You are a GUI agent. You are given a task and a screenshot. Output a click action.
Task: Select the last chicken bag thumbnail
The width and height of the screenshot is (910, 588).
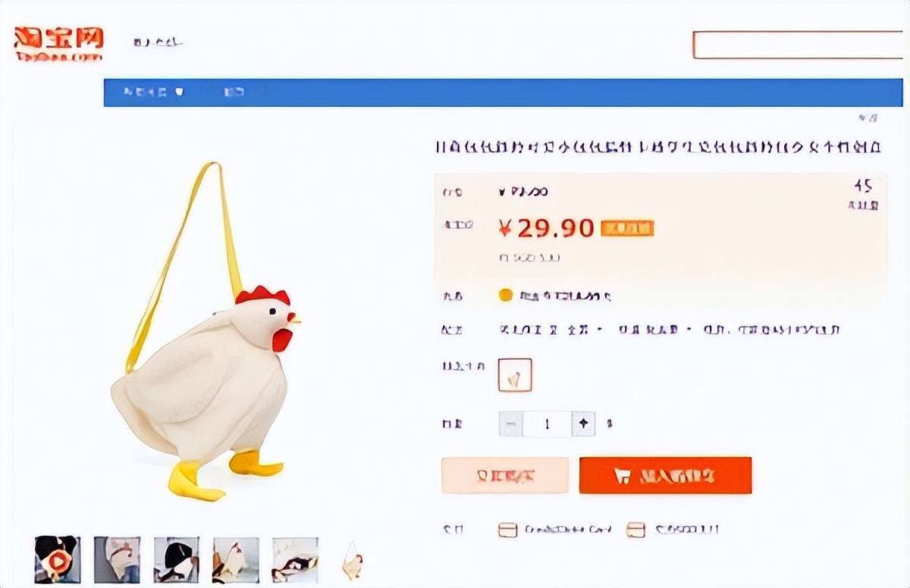click(352, 559)
